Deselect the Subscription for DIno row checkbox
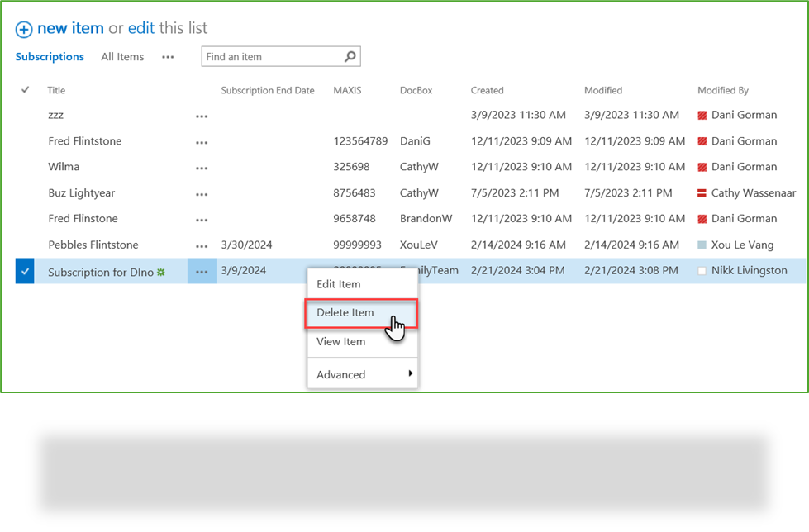The width and height of the screenshot is (809, 532). (x=24, y=270)
